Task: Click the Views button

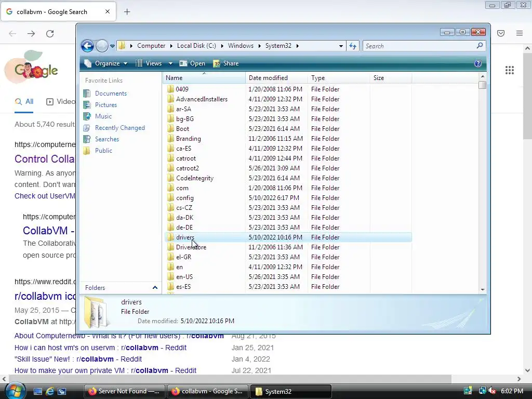Action: [x=149, y=63]
